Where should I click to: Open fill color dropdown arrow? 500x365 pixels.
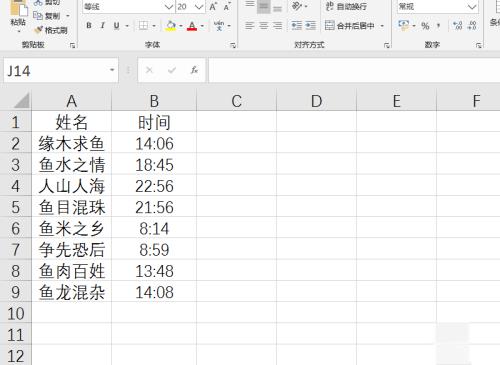point(181,26)
